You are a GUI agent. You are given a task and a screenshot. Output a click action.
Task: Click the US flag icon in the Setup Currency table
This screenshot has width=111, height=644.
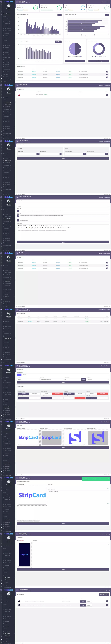pos(19,95)
